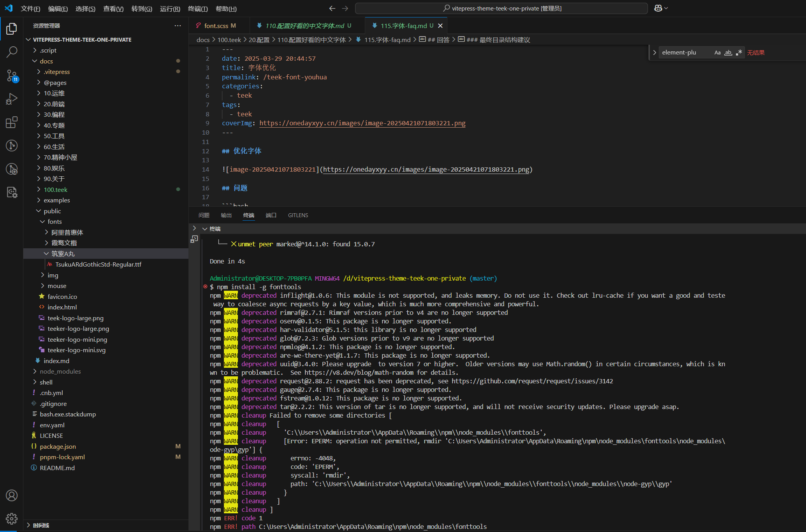Switch to the 输出 panel tab

click(226, 215)
